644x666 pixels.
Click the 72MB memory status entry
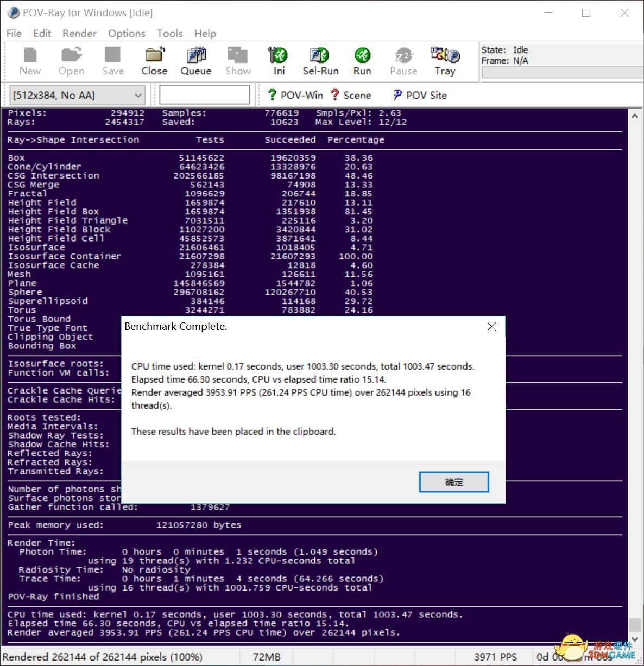click(267, 657)
